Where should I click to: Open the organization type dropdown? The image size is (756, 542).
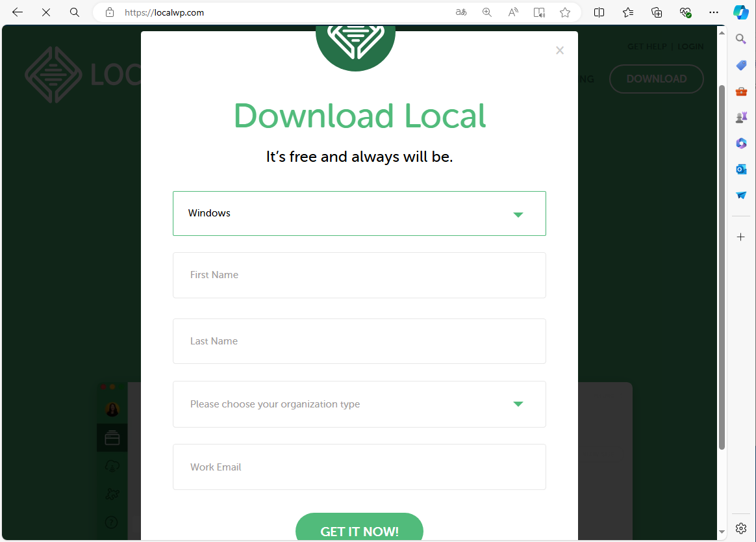[x=359, y=404]
